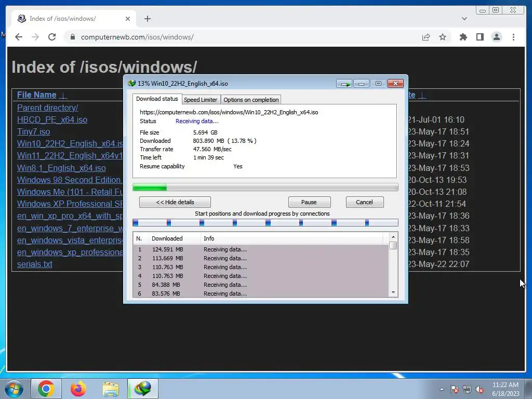
Task: Click Internet Download Manager taskbar icon
Action: click(143, 389)
